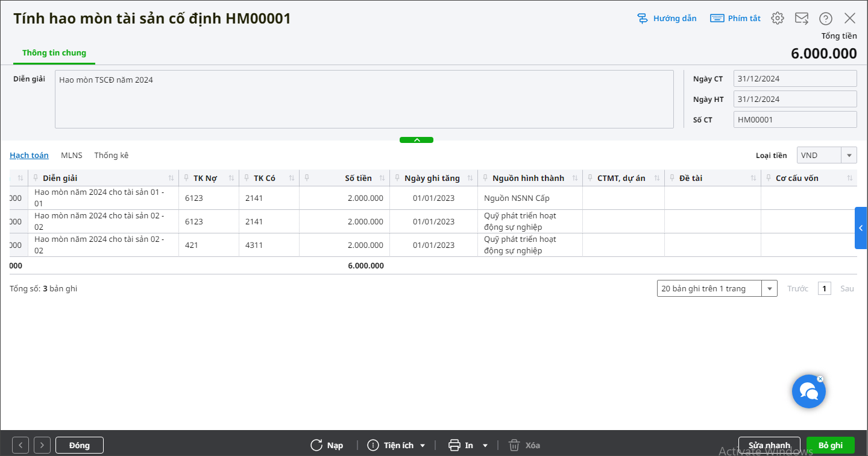Screen dimensions: 868x456
Task: Expand the right side blue panel
Action: (x=861, y=228)
